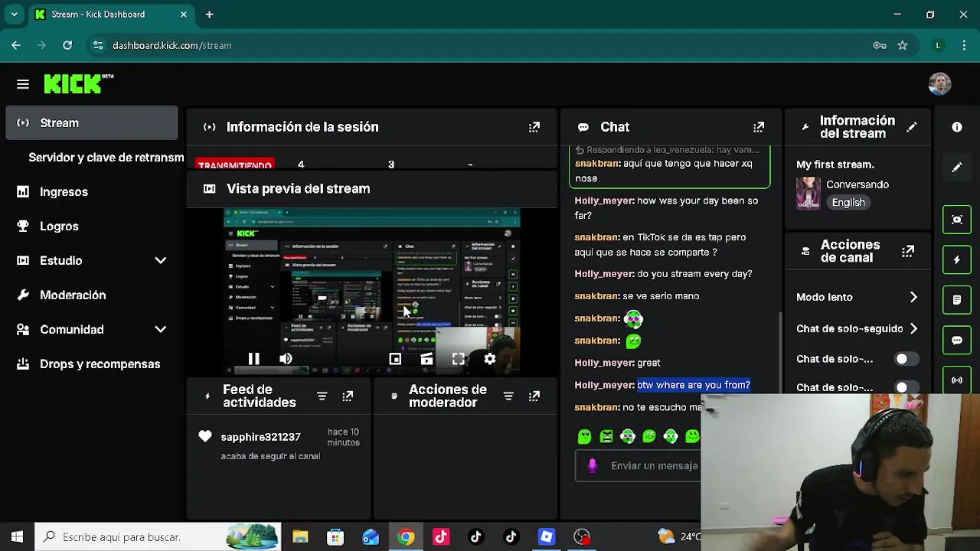Filter the Acciones de moderador list
The height and width of the screenshot is (551, 980).
pyautogui.click(x=508, y=396)
